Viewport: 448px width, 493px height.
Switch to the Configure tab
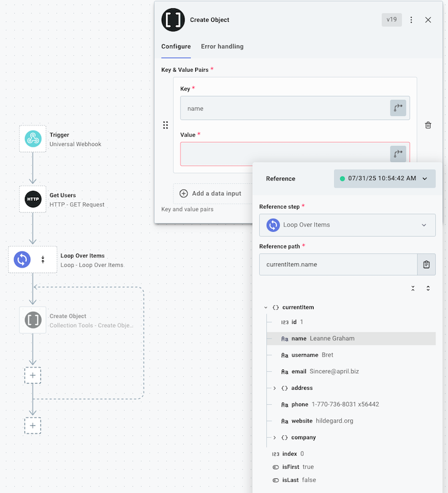coord(176,47)
